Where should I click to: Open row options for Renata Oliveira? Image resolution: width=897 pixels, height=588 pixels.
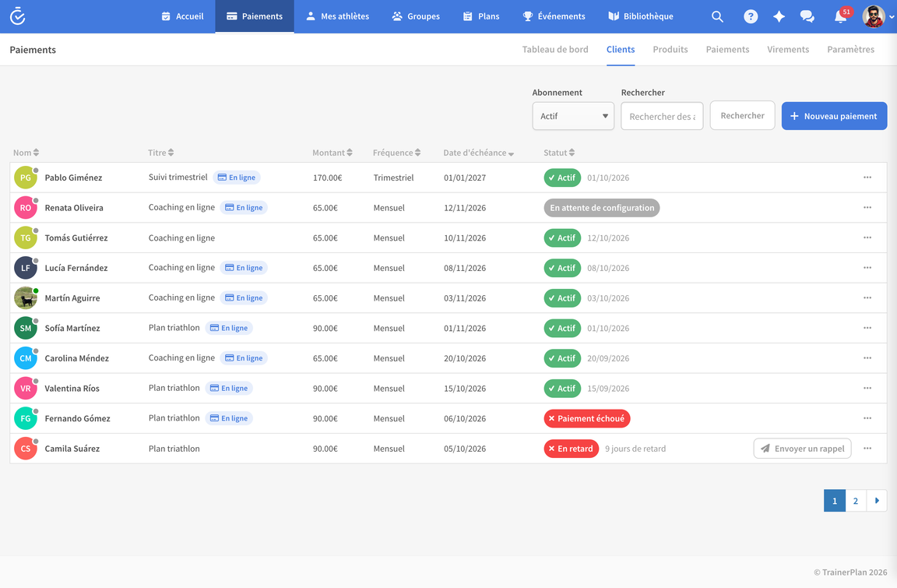[x=867, y=208]
